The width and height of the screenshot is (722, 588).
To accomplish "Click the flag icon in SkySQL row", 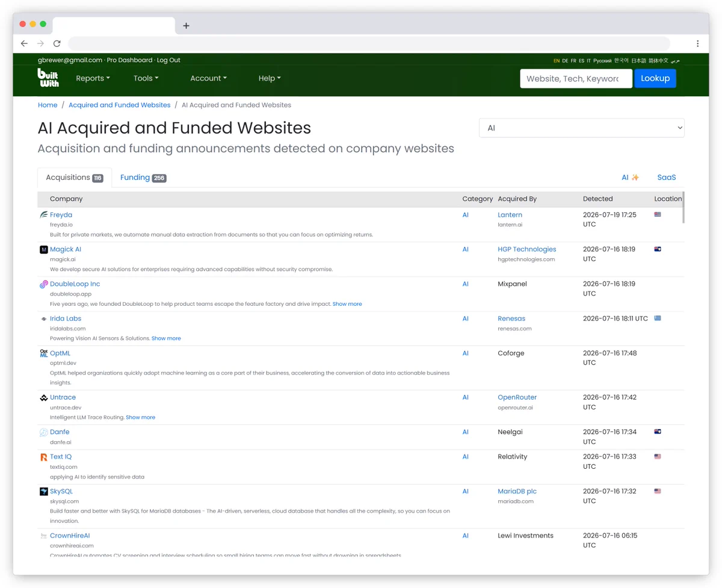I will (658, 491).
